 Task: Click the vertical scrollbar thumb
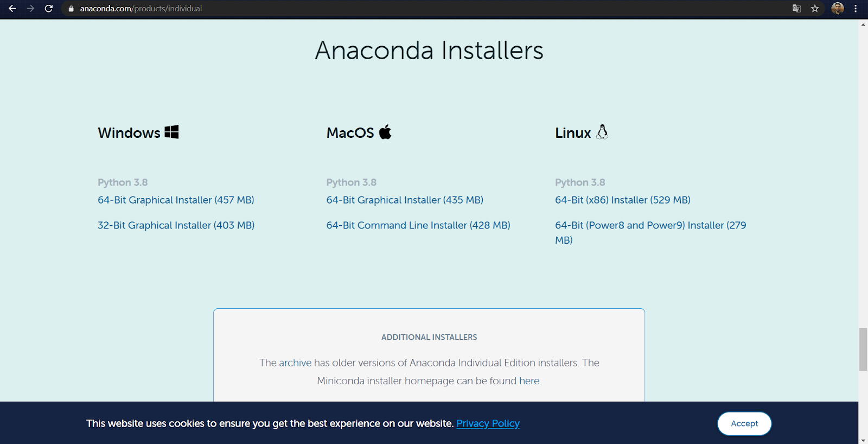click(863, 349)
